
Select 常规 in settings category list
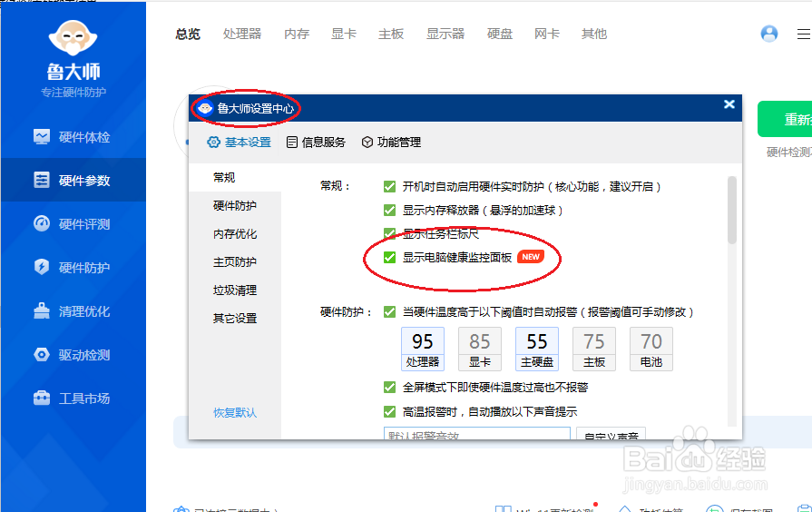tap(235, 178)
